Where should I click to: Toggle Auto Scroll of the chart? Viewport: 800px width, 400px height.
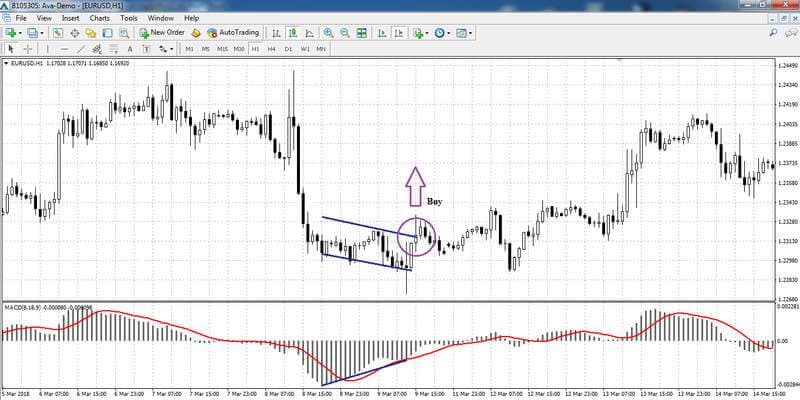(382, 33)
